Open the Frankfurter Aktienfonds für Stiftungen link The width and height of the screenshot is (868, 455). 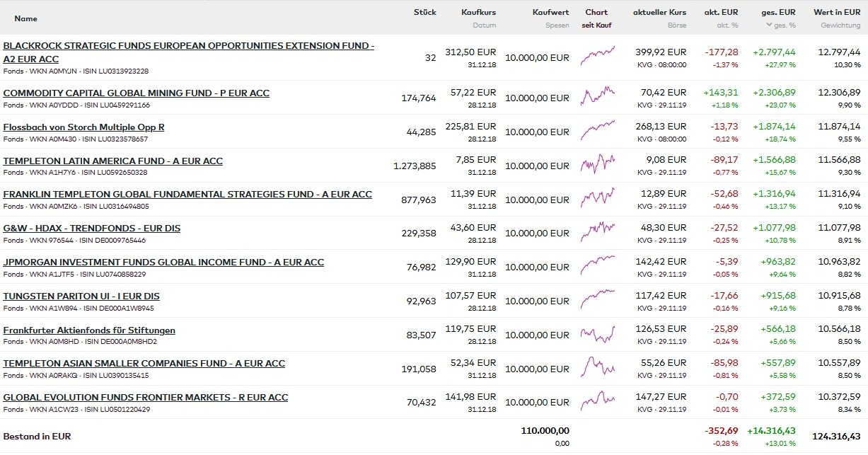tap(89, 330)
